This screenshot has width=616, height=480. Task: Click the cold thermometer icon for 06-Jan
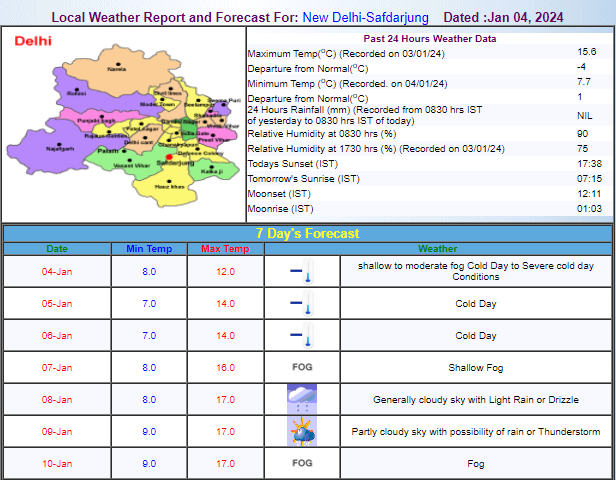tap(302, 335)
